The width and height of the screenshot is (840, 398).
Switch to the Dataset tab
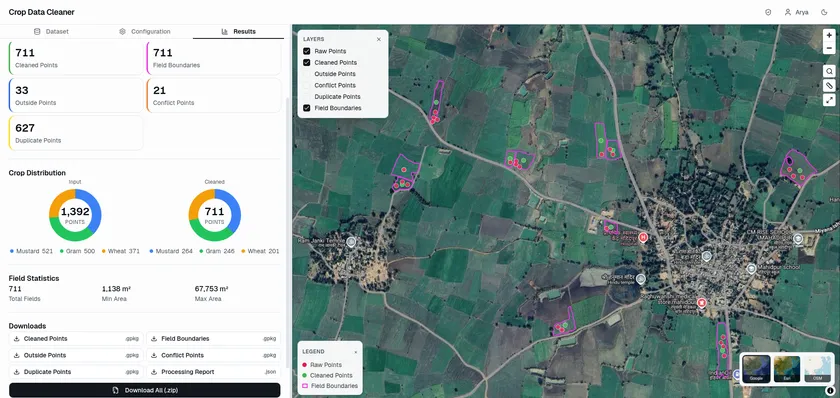point(51,32)
